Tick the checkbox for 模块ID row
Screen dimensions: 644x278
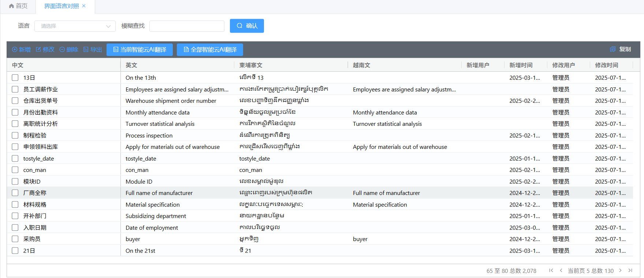(x=15, y=181)
